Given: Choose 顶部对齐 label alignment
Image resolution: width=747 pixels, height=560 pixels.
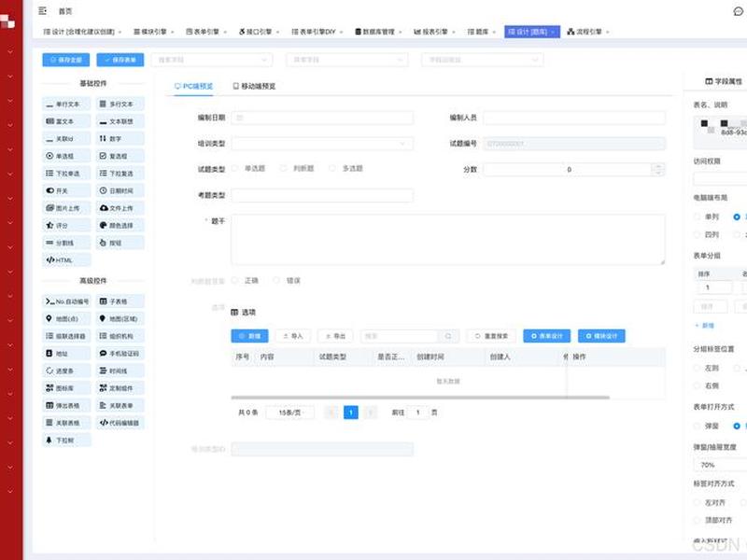Looking at the screenshot, I should 698,521.
